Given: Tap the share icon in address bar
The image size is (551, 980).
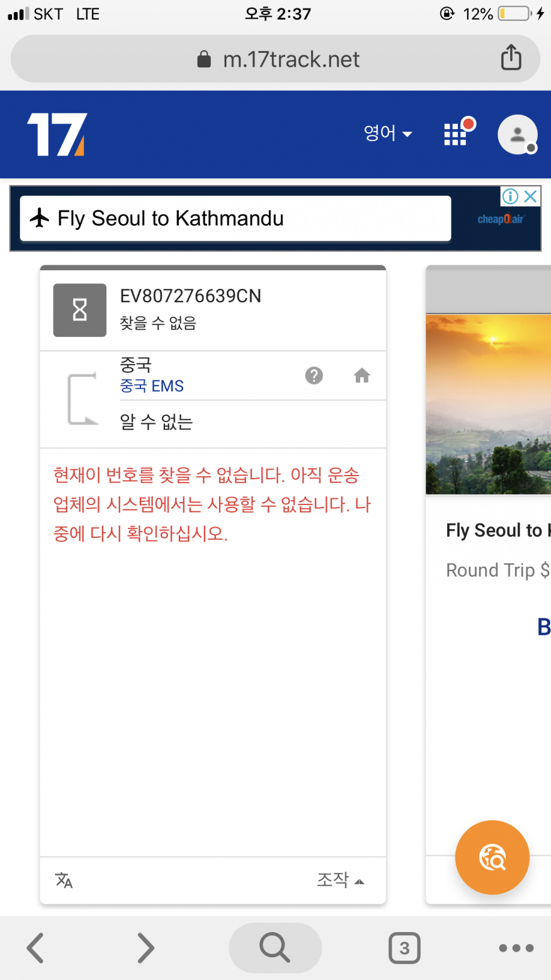Looking at the screenshot, I should 511,58.
